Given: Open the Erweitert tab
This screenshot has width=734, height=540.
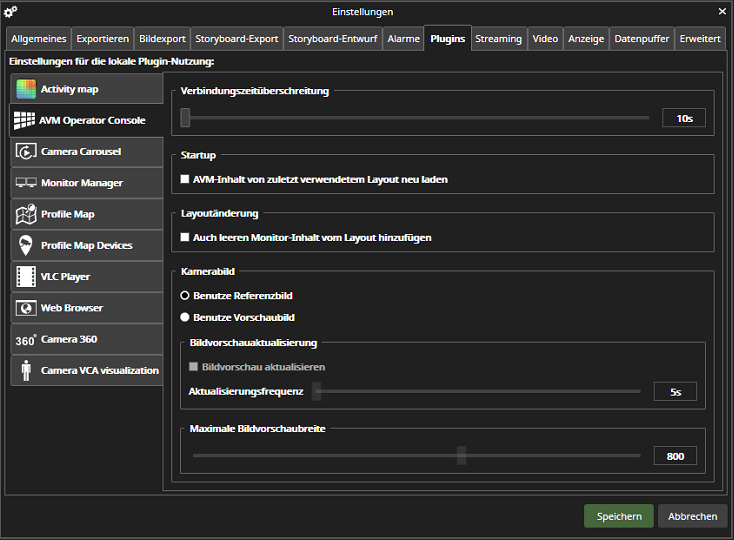Looking at the screenshot, I should tap(700, 39).
